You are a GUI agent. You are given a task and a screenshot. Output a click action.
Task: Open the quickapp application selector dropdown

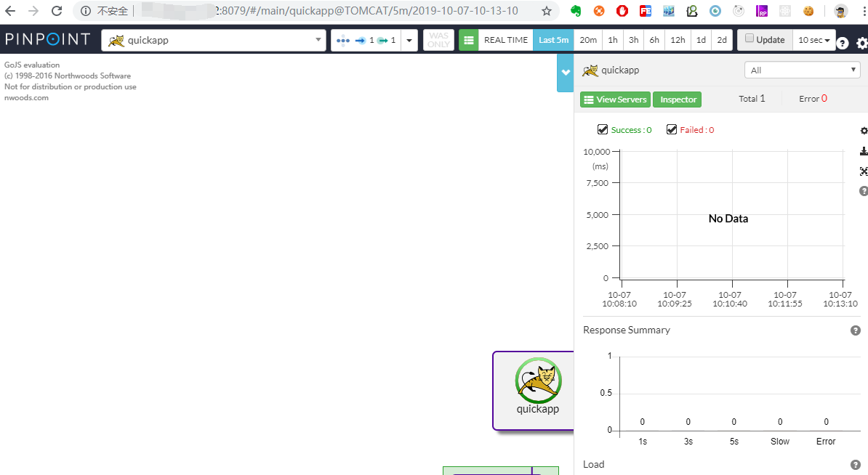click(214, 40)
